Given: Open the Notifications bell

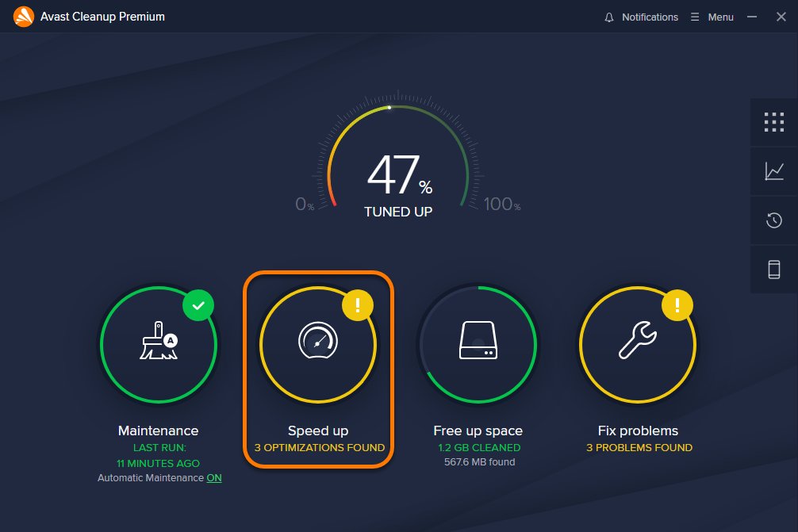Looking at the screenshot, I should (x=608, y=17).
